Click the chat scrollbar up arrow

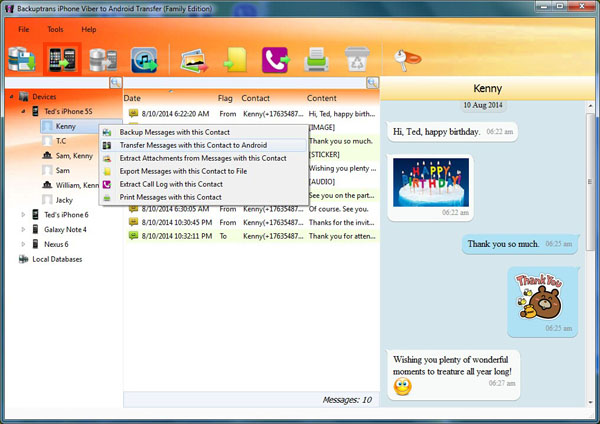point(590,106)
